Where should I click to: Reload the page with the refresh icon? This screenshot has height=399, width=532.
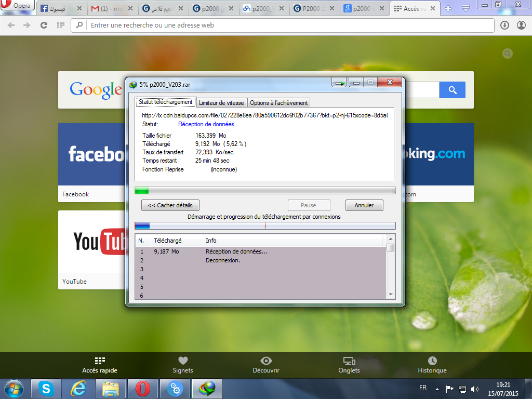pos(44,25)
